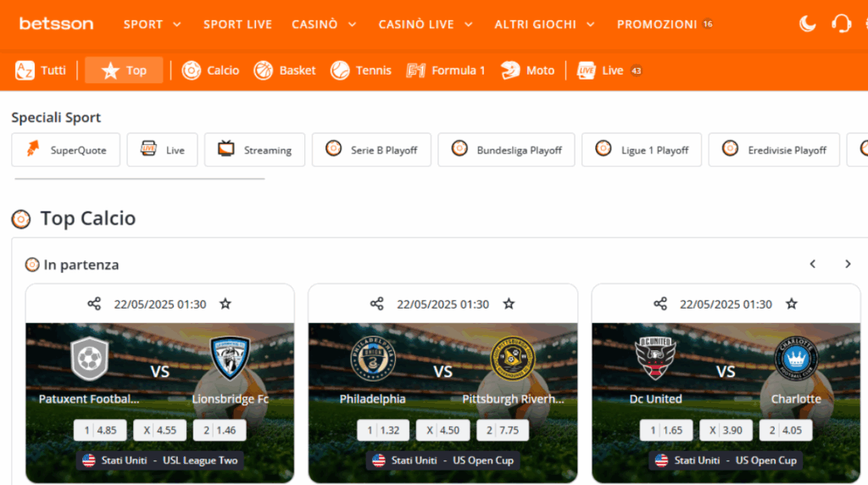Favorite the Dc United vs Charlotte match

point(792,304)
